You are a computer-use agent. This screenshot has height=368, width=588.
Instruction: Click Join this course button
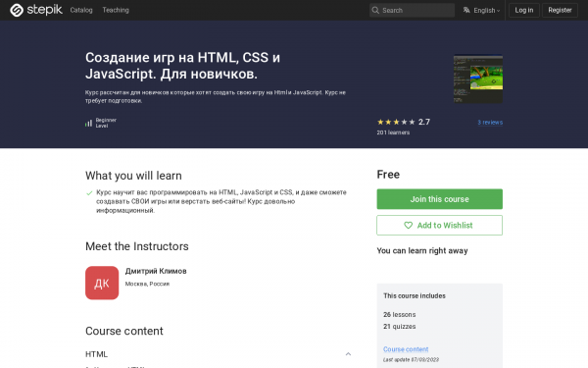[439, 199]
